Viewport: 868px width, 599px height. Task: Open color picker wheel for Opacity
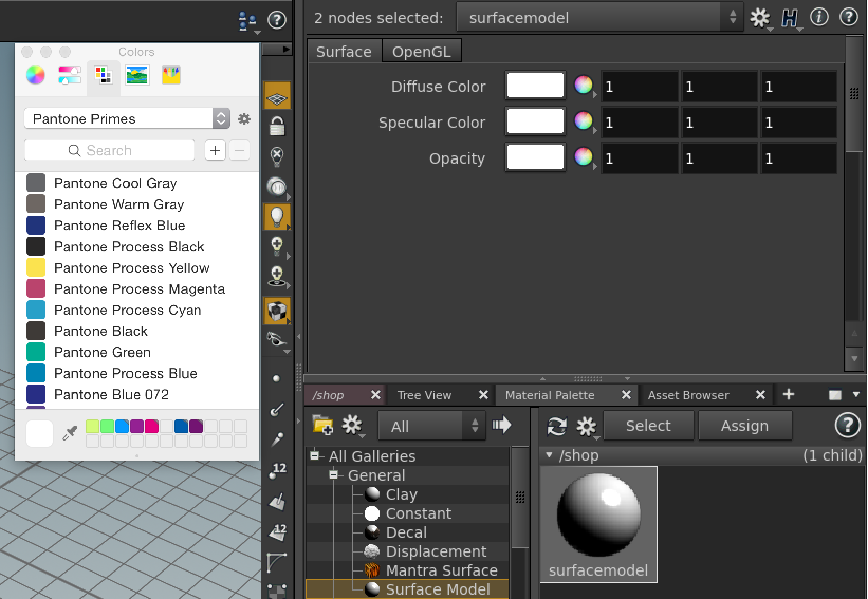[x=584, y=156]
